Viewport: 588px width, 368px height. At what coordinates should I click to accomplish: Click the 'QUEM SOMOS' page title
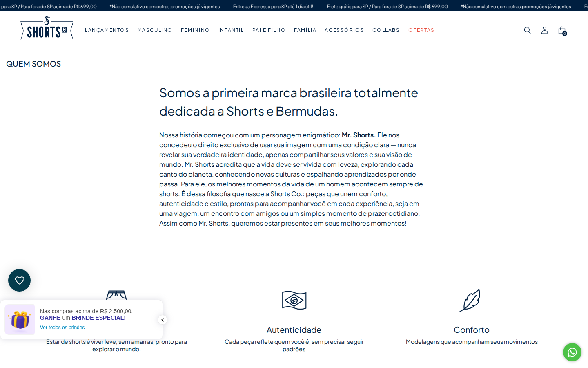(x=33, y=64)
